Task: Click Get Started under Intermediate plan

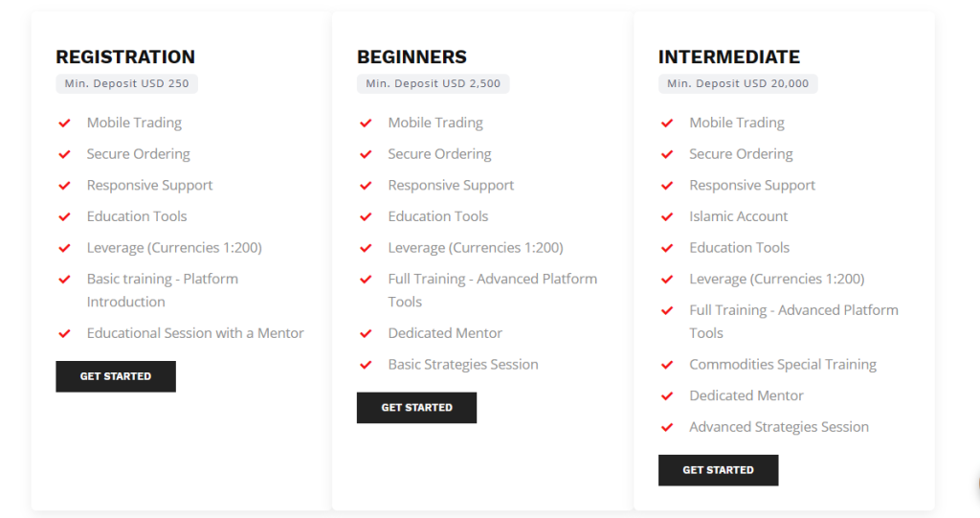Action: pos(718,470)
